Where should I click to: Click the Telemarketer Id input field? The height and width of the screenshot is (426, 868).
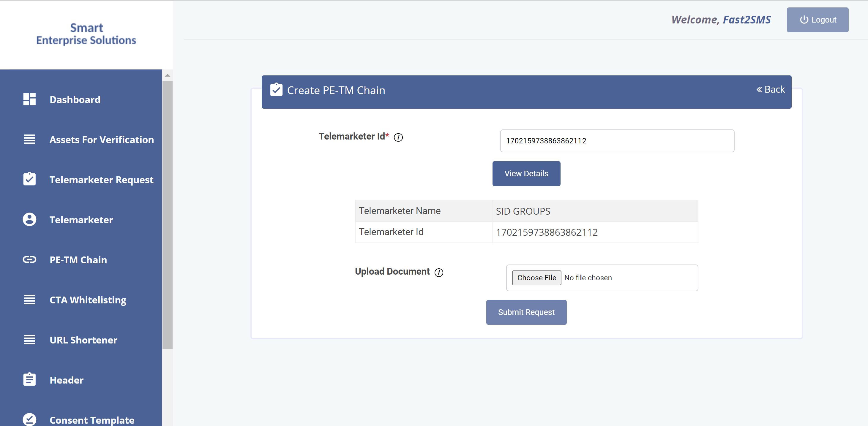pos(617,141)
